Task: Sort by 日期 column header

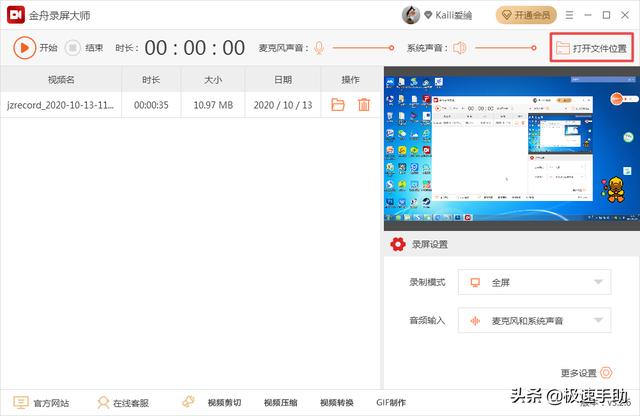Action: coord(283,80)
